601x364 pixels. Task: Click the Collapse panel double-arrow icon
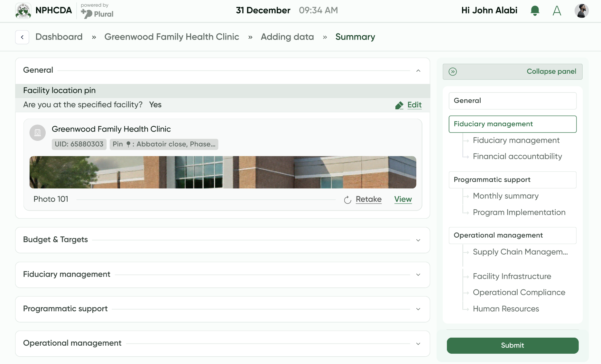pos(453,72)
